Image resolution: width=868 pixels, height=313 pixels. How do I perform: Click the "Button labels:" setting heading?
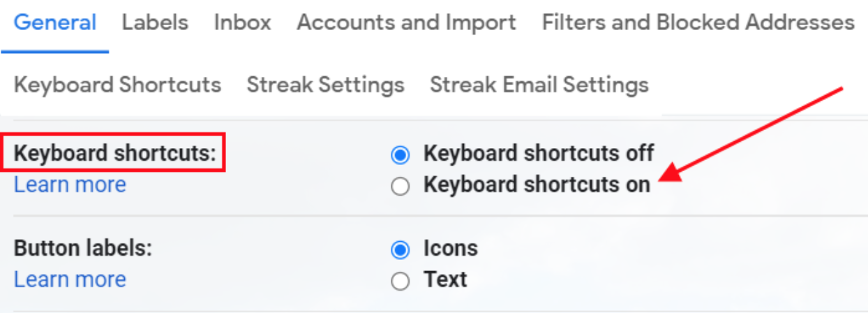[x=83, y=248]
